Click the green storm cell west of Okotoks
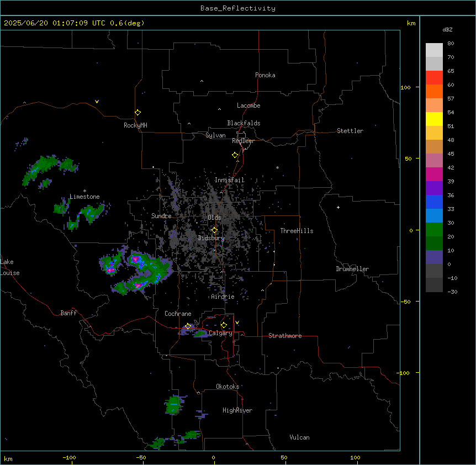The image size is (476, 465). click(174, 405)
